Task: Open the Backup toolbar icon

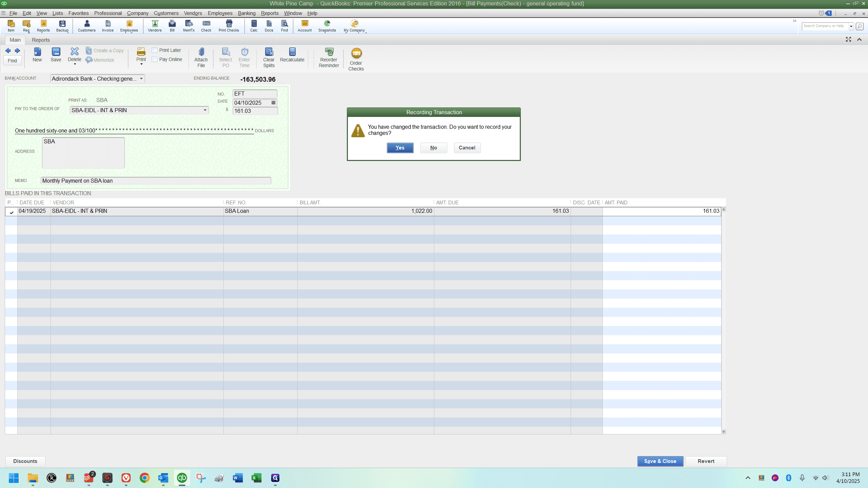Action: coord(62,26)
